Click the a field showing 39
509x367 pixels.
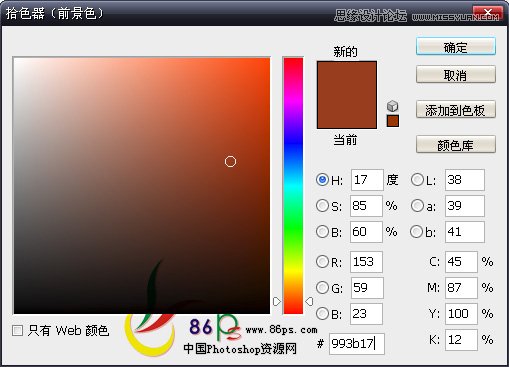click(x=465, y=206)
